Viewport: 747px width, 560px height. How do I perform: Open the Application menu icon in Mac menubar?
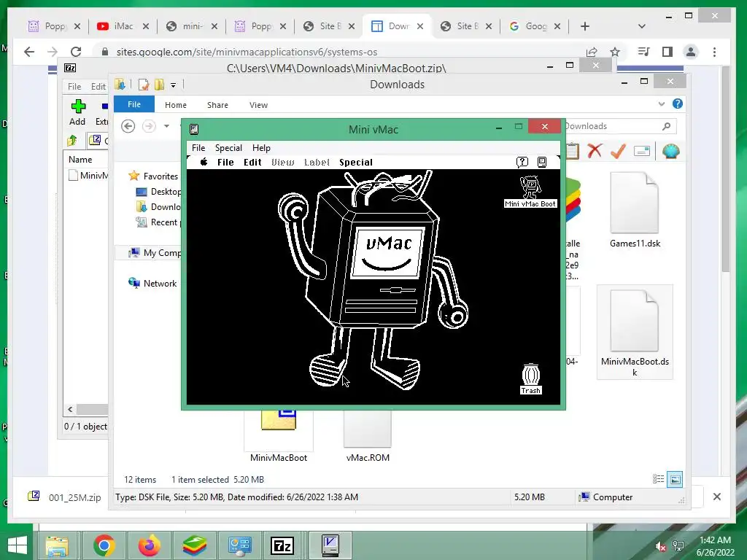coord(542,162)
